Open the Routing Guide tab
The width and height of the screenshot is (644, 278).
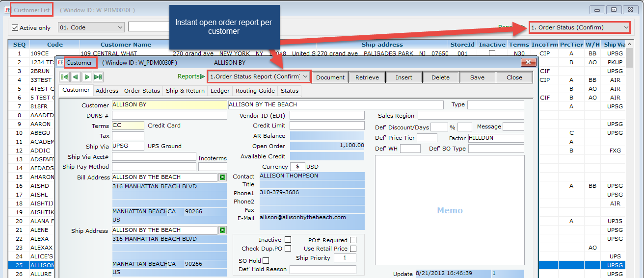pyautogui.click(x=255, y=91)
